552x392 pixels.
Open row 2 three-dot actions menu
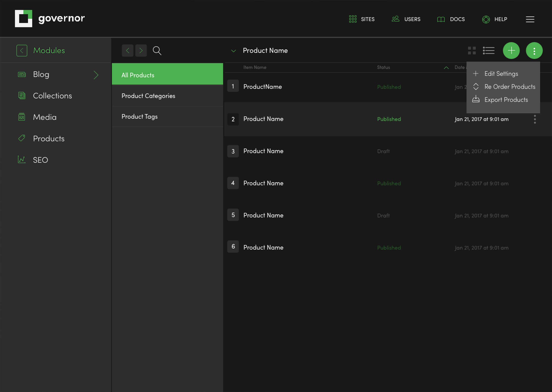pos(535,119)
